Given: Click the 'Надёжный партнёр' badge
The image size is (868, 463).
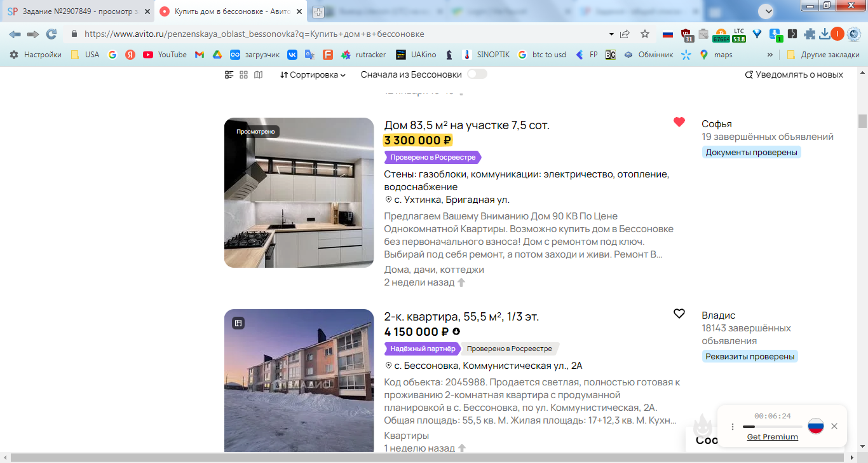Looking at the screenshot, I should point(423,349).
